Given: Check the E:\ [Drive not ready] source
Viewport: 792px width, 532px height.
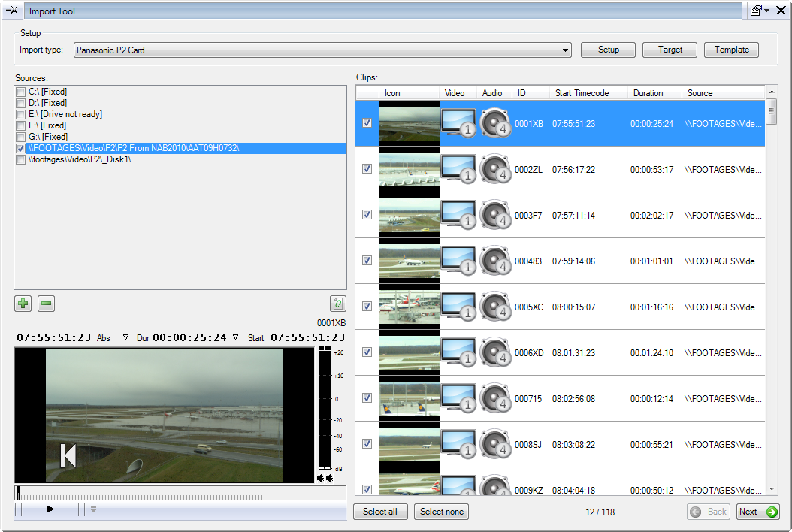Looking at the screenshot, I should pos(21,115).
